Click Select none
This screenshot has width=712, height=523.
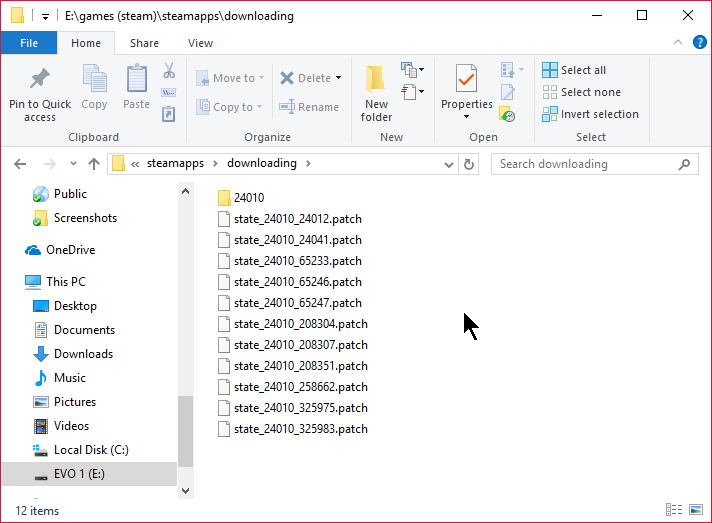(582, 92)
